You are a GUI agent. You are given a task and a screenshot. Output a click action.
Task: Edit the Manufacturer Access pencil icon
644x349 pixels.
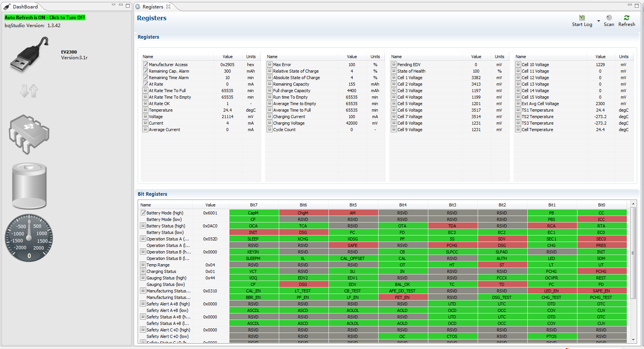click(145, 65)
